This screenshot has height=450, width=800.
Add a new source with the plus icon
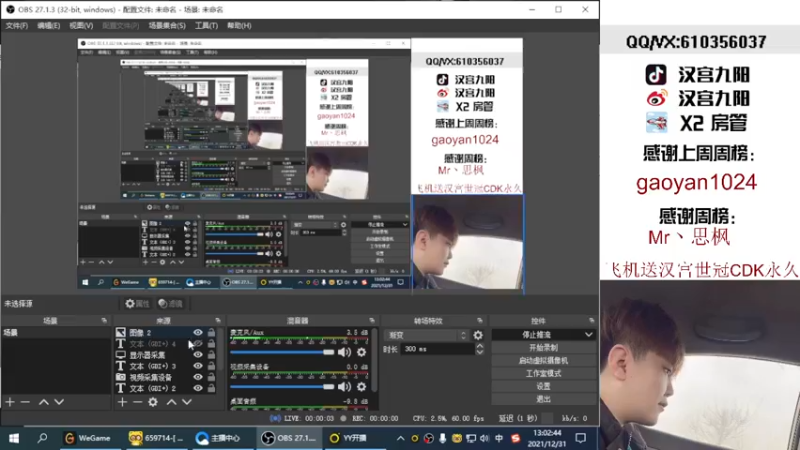coord(122,402)
